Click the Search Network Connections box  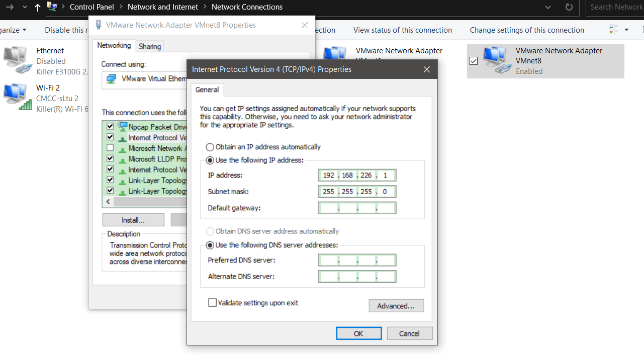pyautogui.click(x=615, y=7)
